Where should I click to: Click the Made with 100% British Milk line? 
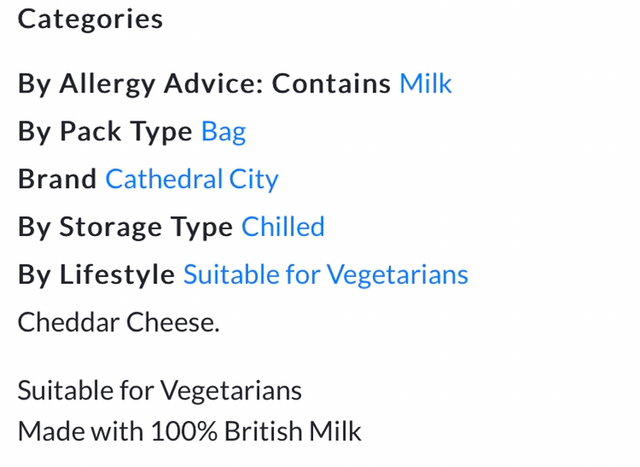[189, 432]
